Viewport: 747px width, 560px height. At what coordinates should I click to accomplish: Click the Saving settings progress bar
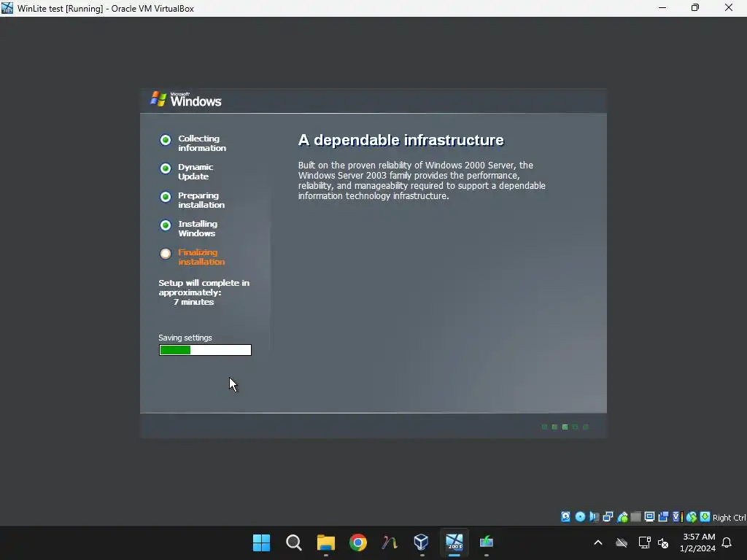pyautogui.click(x=205, y=350)
